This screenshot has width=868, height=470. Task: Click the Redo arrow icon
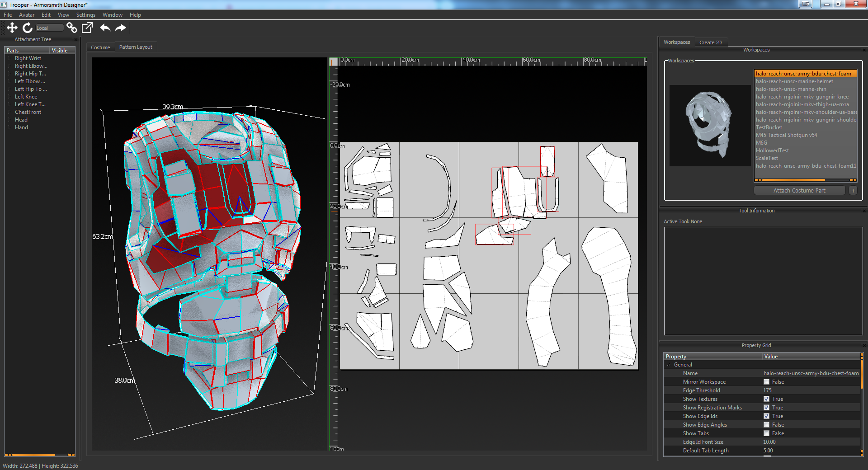(121, 28)
